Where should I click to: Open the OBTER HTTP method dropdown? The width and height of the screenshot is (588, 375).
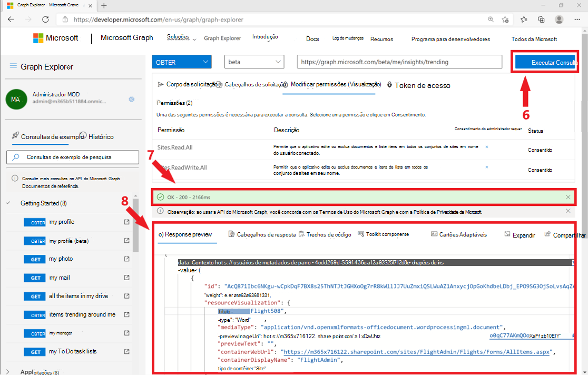pyautogui.click(x=181, y=62)
